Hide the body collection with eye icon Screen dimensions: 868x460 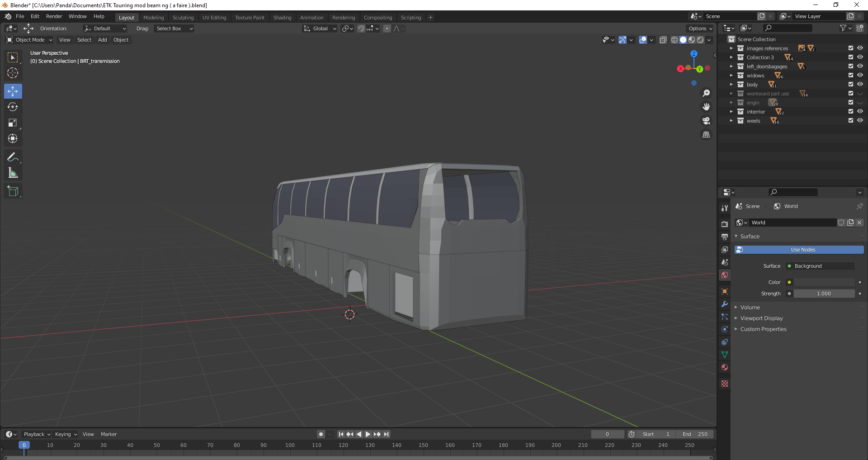pos(860,84)
